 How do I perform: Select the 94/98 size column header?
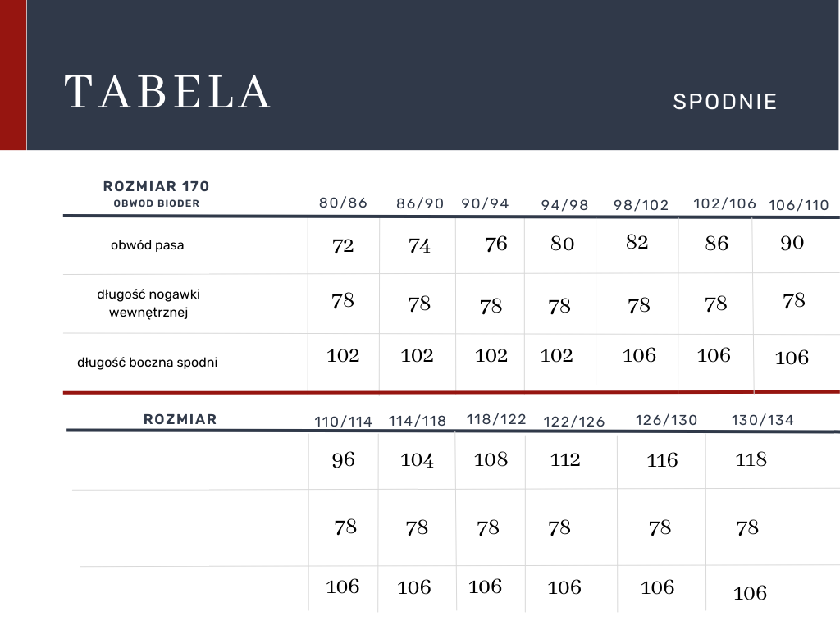tap(564, 205)
